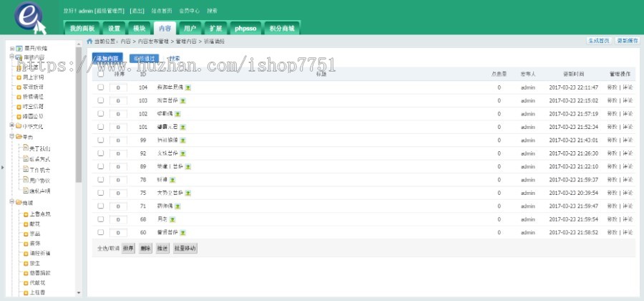
Task: Open the 用户 tab
Action: 190,29
